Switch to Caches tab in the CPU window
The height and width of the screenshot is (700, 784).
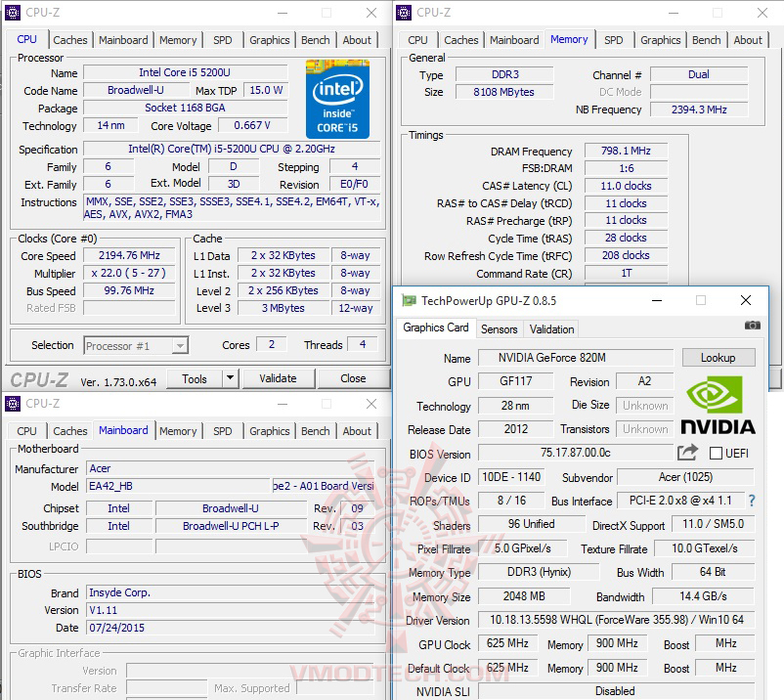pyautogui.click(x=70, y=40)
